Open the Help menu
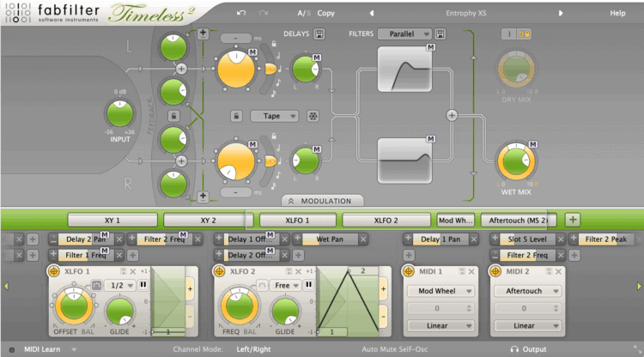The image size is (644, 357). coord(617,13)
